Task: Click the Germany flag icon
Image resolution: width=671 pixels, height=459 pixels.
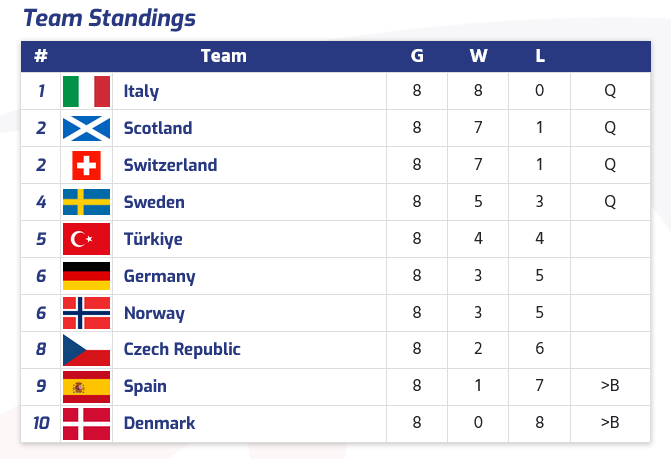Action: (x=86, y=276)
